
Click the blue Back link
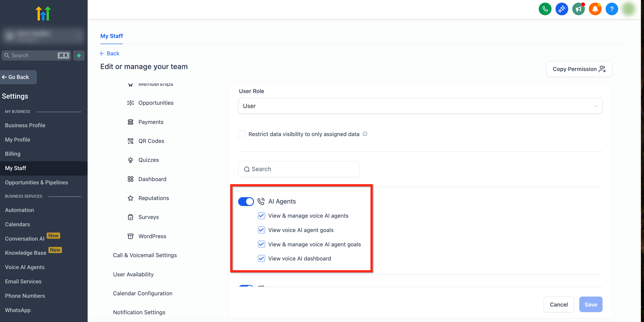coord(110,53)
